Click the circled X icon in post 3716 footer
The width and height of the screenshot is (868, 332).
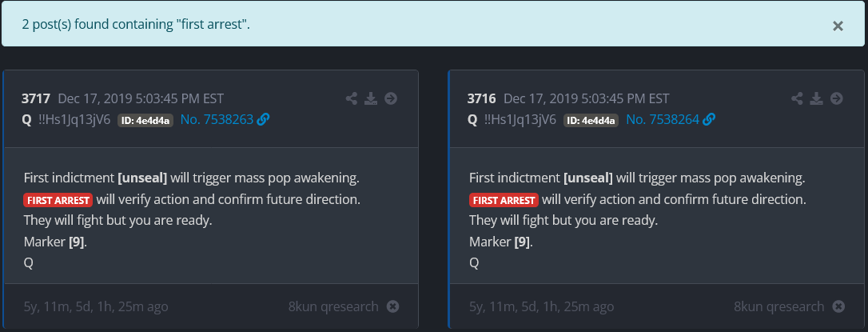(838, 306)
